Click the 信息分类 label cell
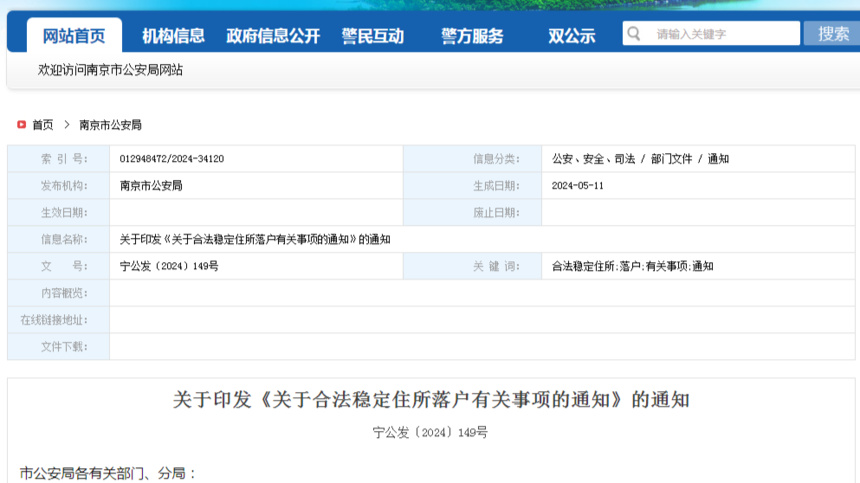860x483 pixels. (473, 158)
